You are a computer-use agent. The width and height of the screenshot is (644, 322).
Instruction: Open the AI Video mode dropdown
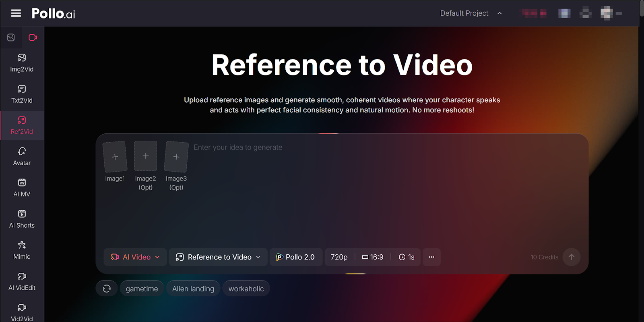[135, 257]
